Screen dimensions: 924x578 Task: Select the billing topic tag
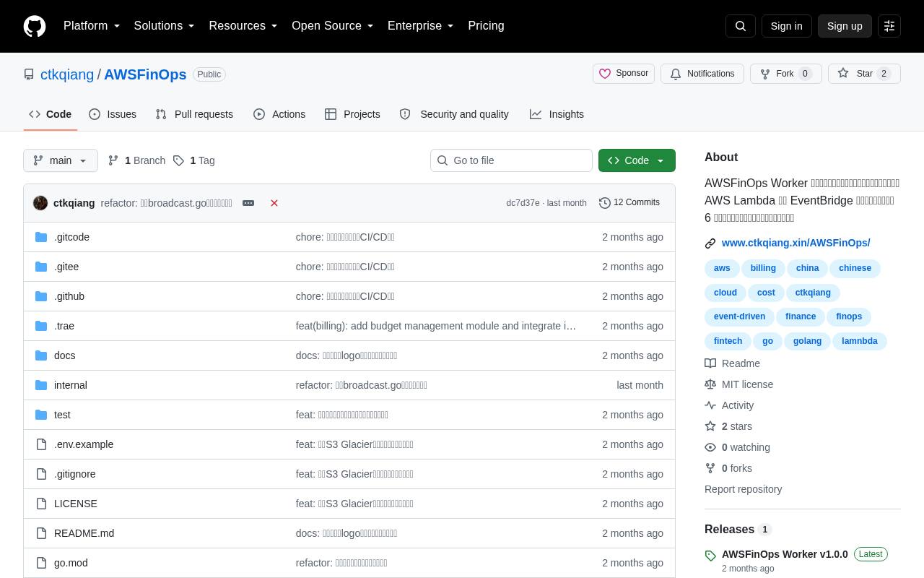(763, 268)
